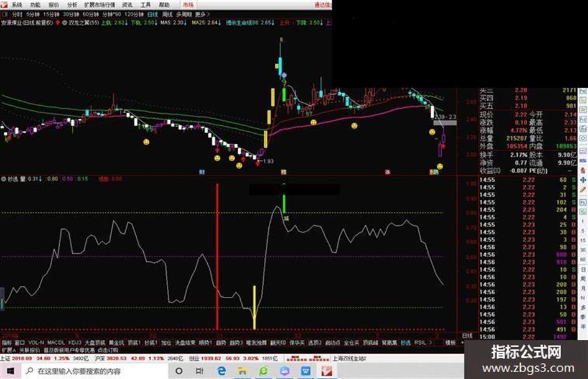
Task: Open Task View on taskbar
Action: [x=200, y=371]
